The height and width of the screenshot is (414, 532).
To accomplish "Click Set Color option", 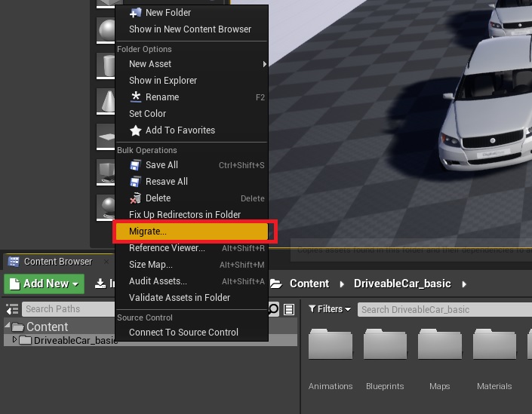I will click(x=147, y=114).
